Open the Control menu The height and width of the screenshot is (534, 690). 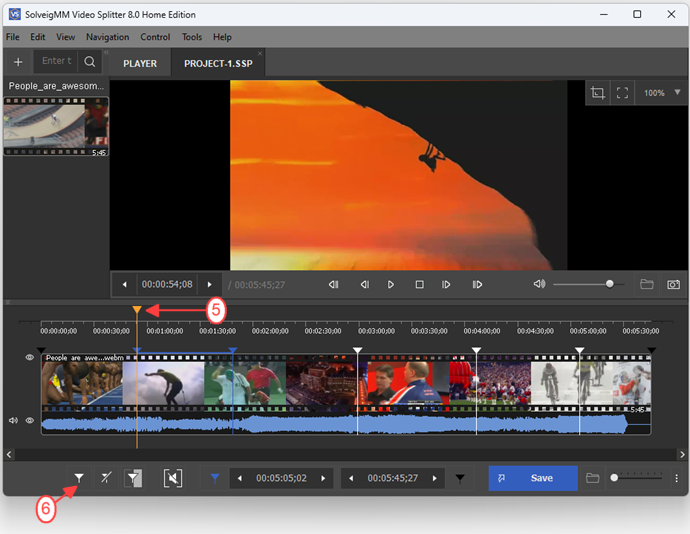tap(155, 37)
